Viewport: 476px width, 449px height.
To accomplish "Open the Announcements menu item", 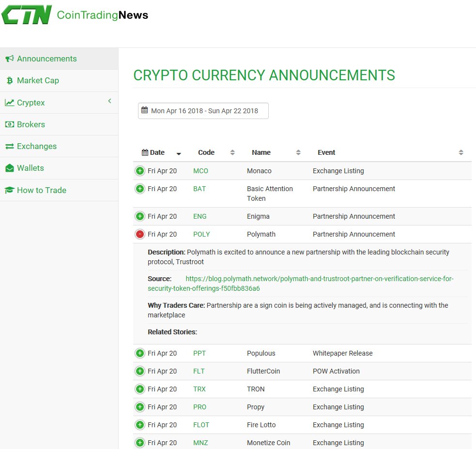I will point(59,59).
